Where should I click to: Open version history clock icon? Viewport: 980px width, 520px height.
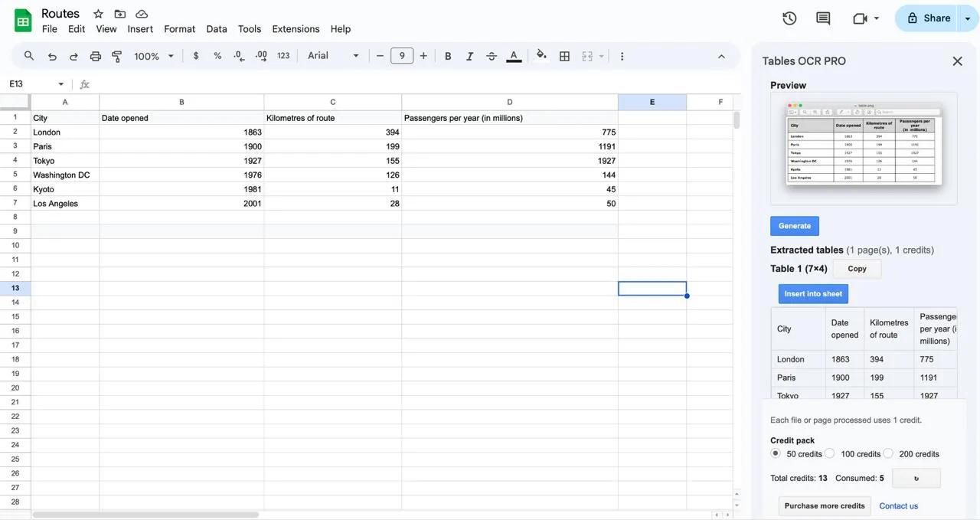pyautogui.click(x=789, y=18)
